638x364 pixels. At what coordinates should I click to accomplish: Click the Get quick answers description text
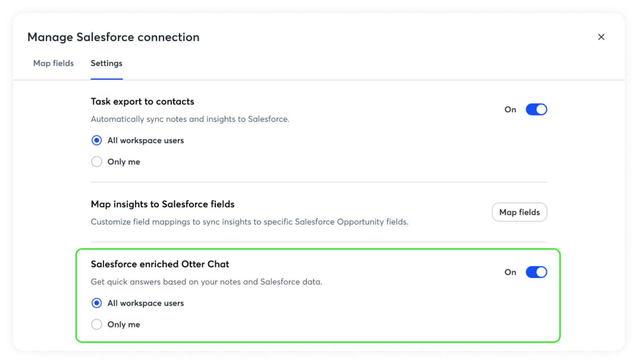pyautogui.click(x=206, y=282)
